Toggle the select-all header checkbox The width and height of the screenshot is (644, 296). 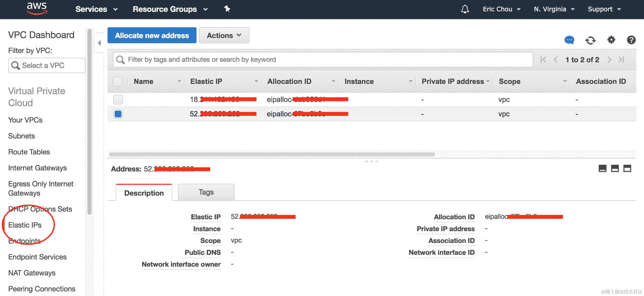pyautogui.click(x=118, y=81)
